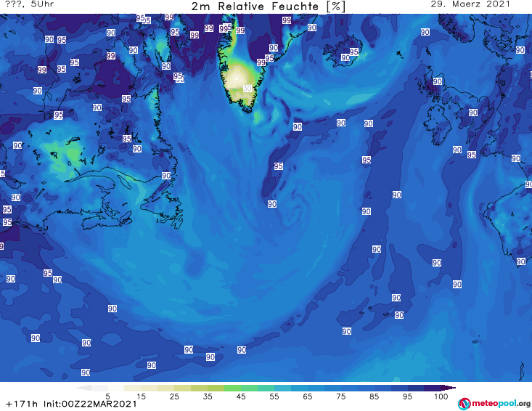Click the "65" tick on the color scale

click(307, 396)
